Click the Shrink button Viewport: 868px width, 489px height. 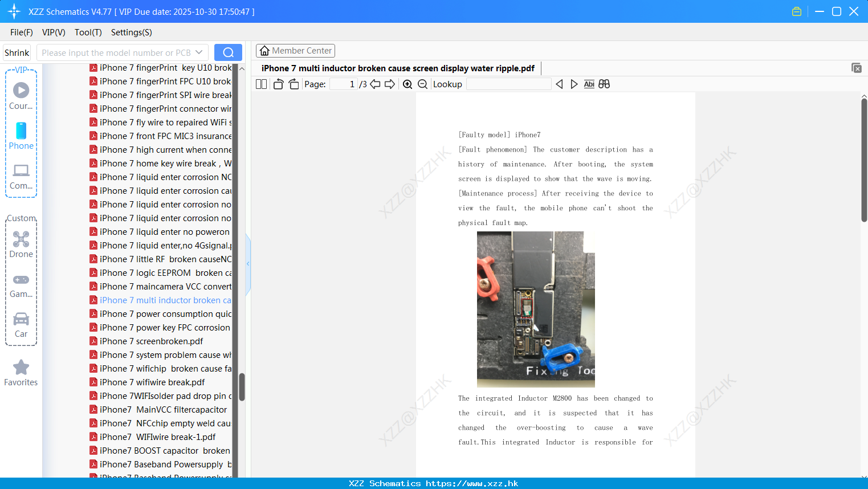pyautogui.click(x=17, y=52)
